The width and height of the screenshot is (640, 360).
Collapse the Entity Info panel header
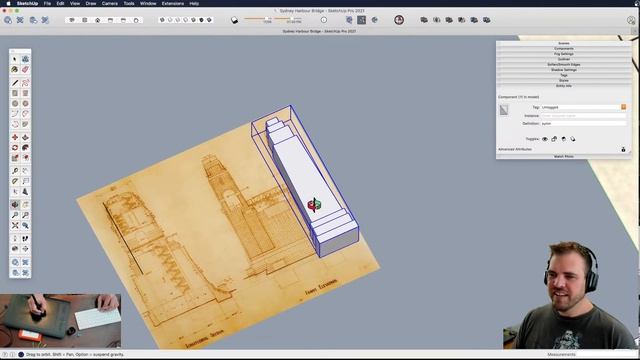pyautogui.click(x=564, y=86)
